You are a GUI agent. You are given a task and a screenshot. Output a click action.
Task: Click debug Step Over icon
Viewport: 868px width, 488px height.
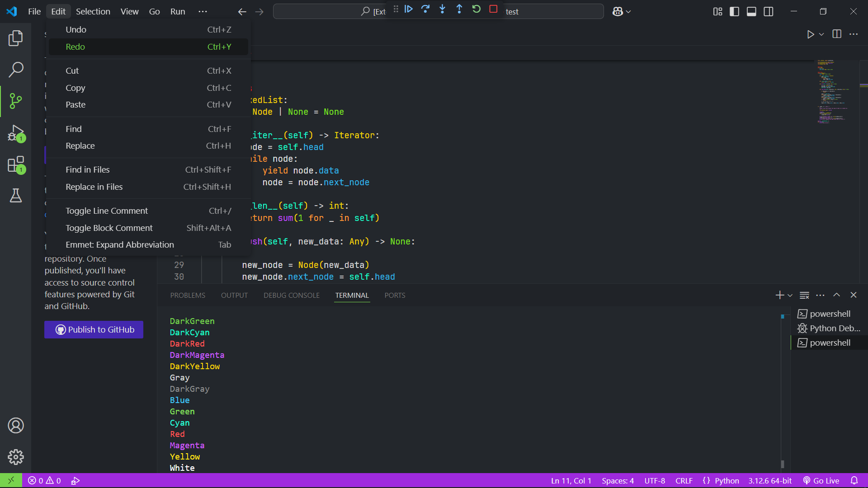pos(425,9)
